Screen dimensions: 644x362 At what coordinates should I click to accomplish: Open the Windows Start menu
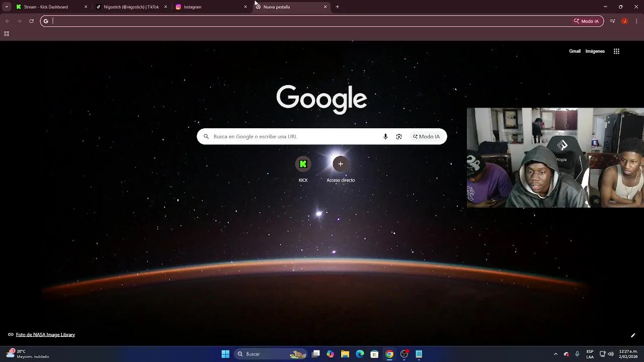coord(225,354)
